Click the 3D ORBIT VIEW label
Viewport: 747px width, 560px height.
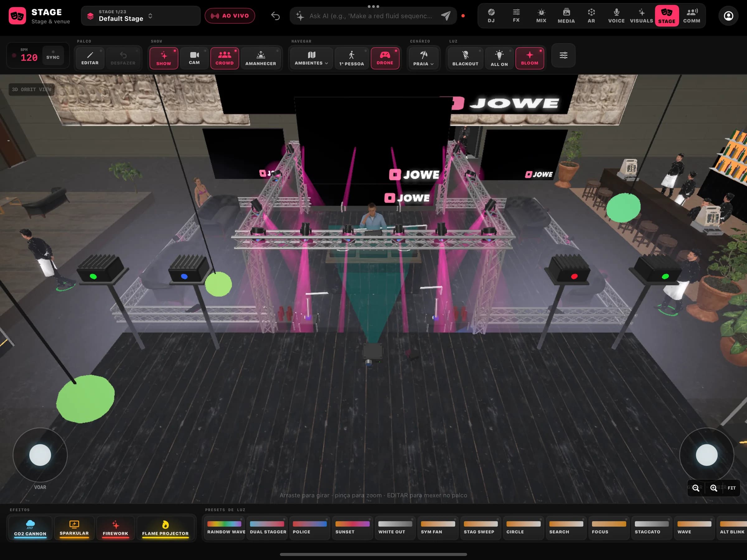[x=31, y=90]
